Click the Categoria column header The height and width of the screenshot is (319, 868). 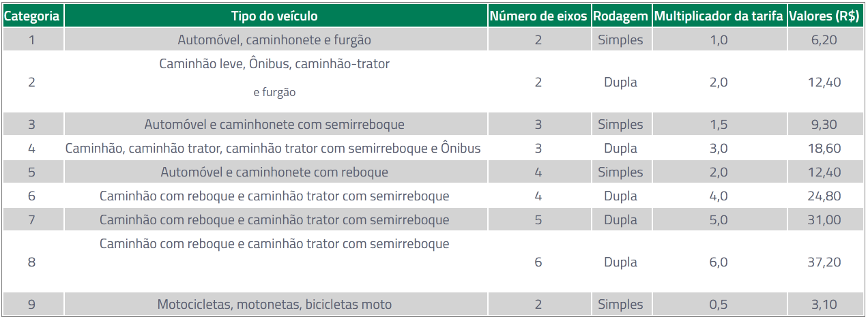[32, 16]
